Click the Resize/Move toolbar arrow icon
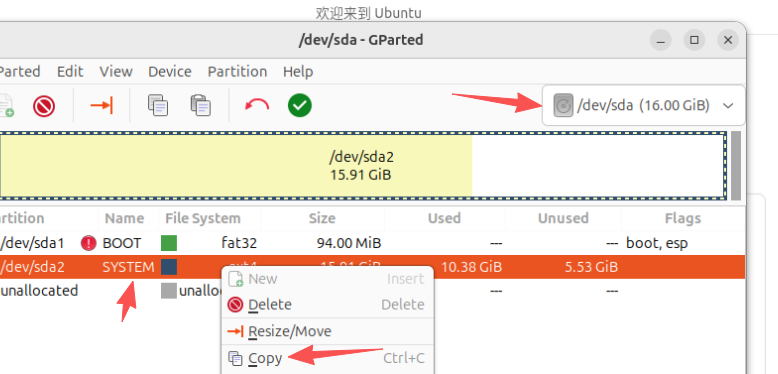Image resolution: width=778 pixels, height=374 pixels. point(102,106)
